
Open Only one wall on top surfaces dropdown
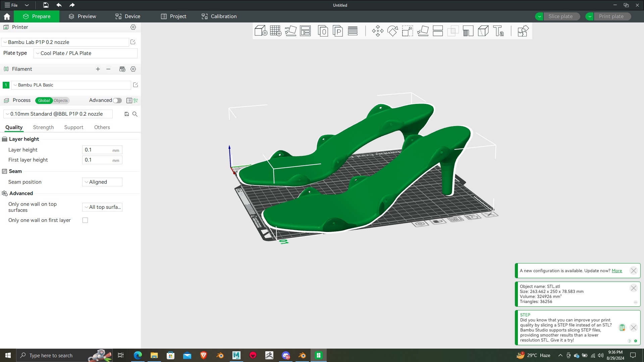click(102, 207)
